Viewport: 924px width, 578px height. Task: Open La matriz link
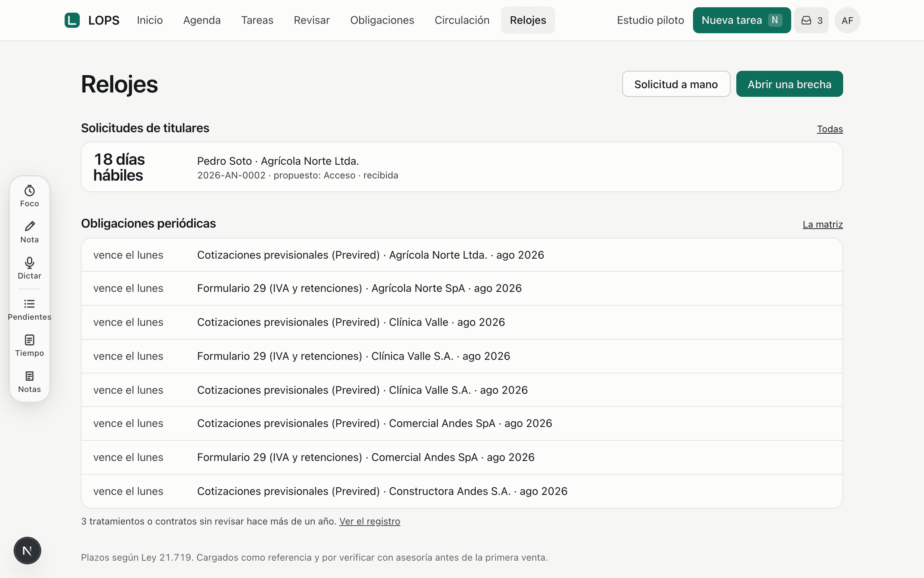[823, 224]
